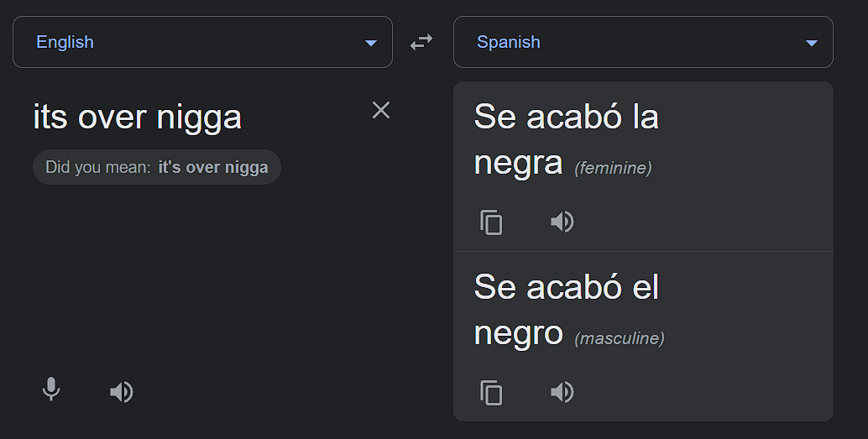Image resolution: width=868 pixels, height=439 pixels.
Task: Play audio of the feminine translation
Action: pyautogui.click(x=562, y=222)
